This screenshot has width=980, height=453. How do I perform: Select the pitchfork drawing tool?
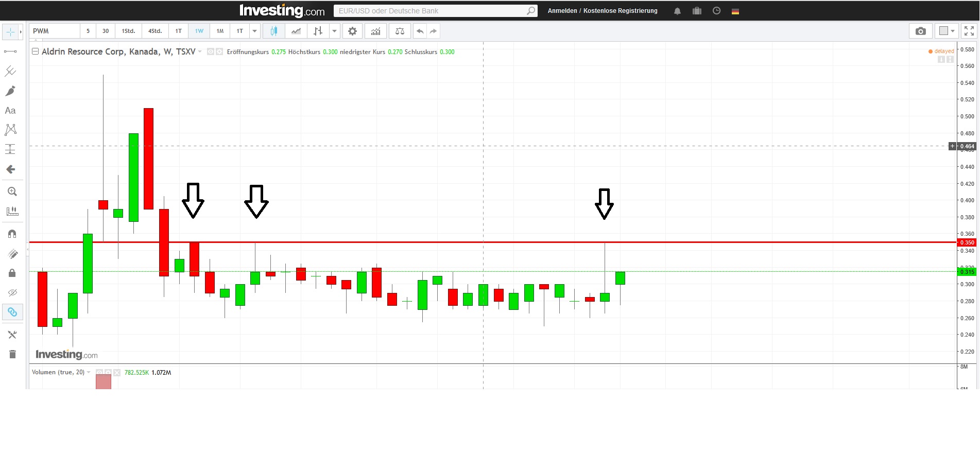[x=10, y=71]
